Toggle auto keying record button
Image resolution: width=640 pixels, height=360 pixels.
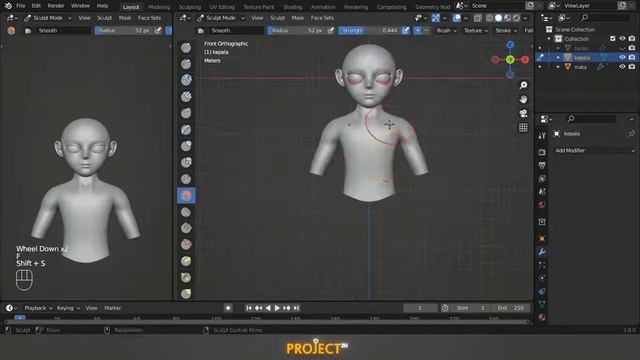tap(228, 308)
